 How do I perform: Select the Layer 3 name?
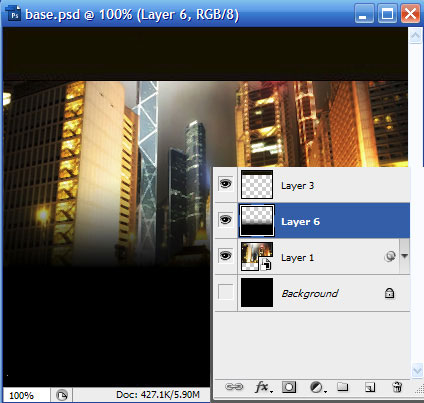point(297,186)
